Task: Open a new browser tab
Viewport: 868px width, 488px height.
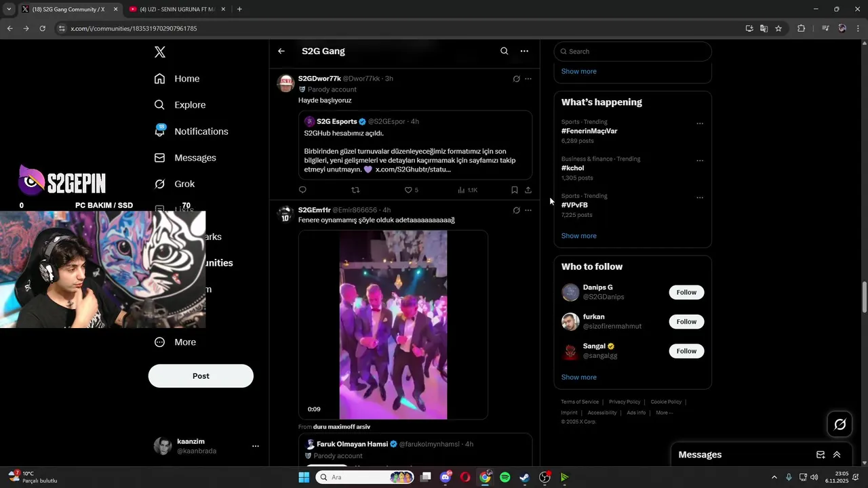Action: click(x=239, y=9)
